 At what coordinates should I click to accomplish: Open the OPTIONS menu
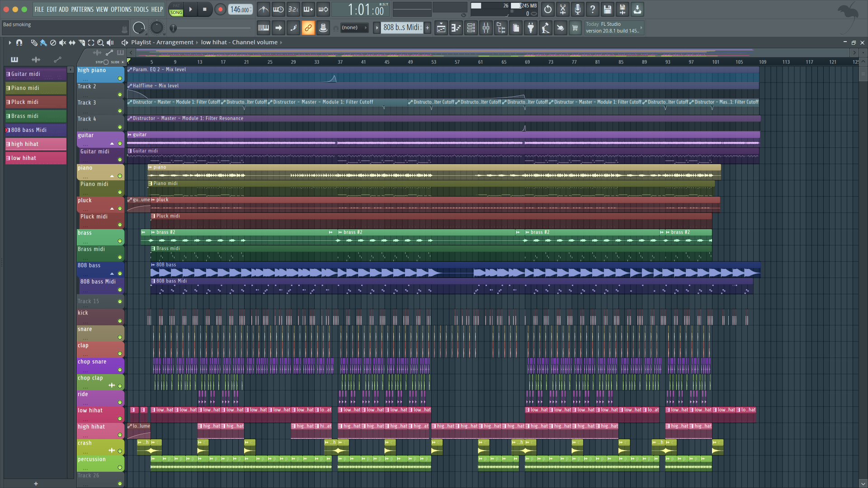pos(121,9)
